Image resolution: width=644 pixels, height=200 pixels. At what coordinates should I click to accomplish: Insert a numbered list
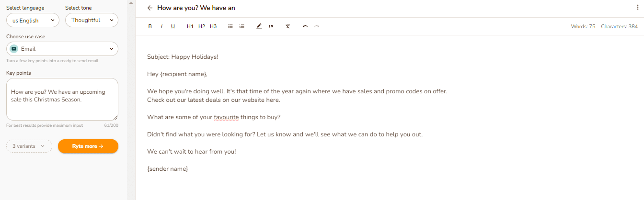point(242,26)
